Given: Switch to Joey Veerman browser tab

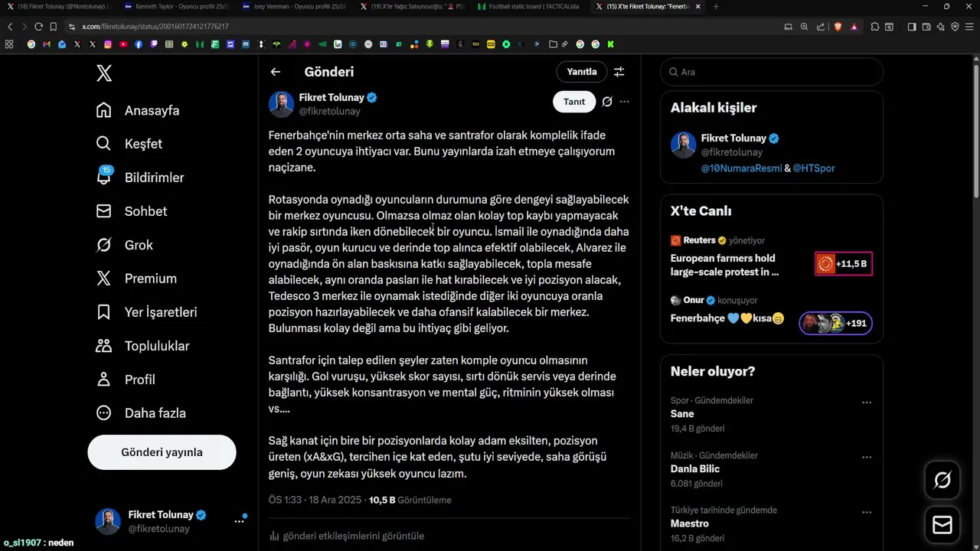Looking at the screenshot, I should click(293, 6).
